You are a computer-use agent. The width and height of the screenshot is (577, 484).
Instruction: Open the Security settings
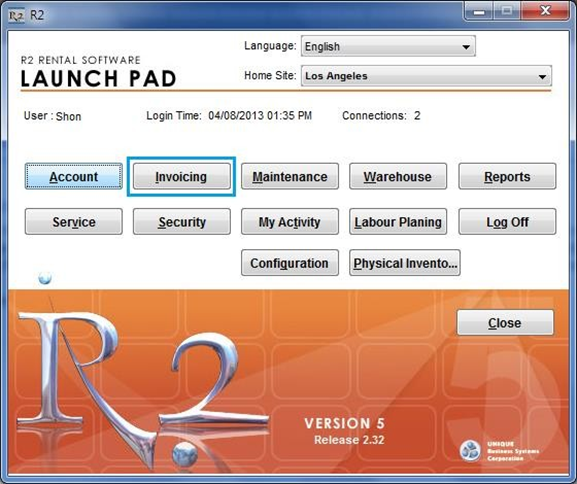[x=181, y=222]
